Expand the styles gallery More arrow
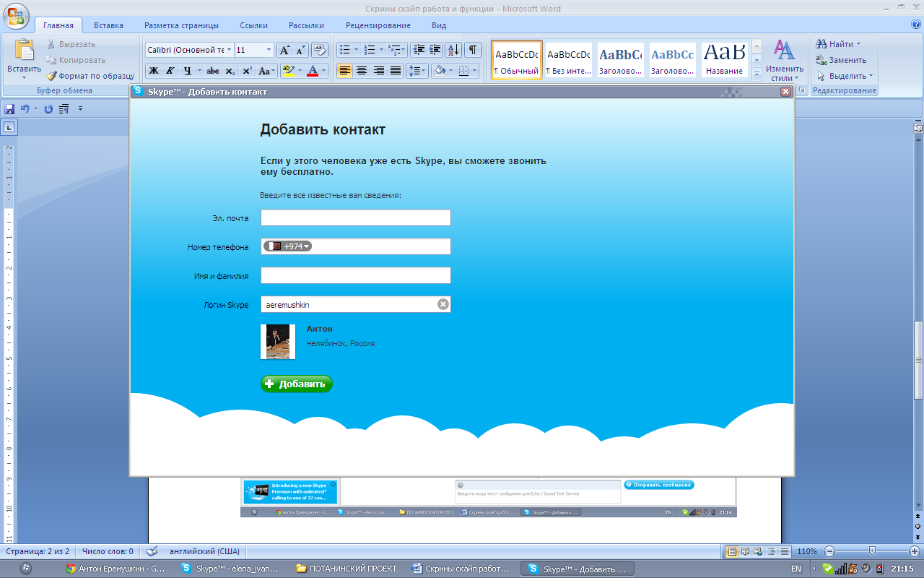The image size is (924, 578). click(x=757, y=73)
